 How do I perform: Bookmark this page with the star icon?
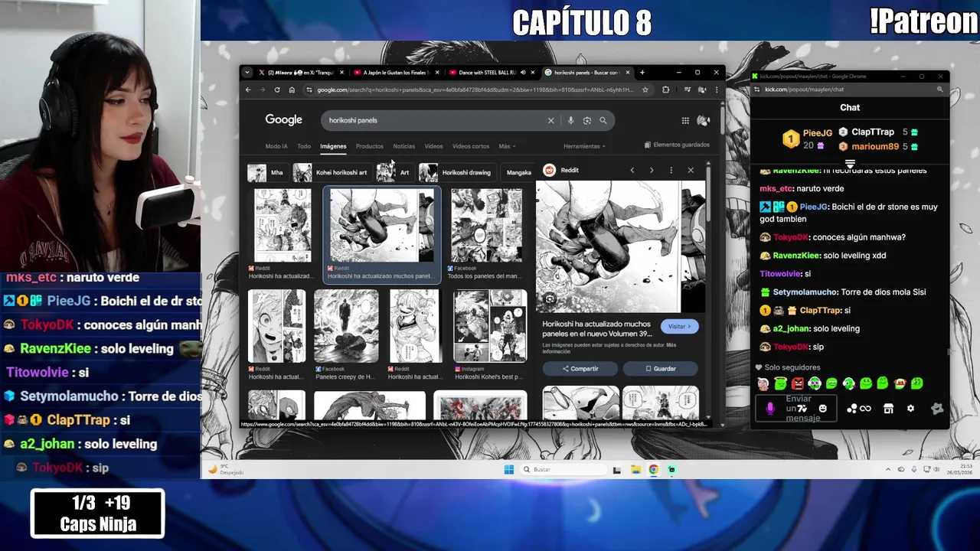(645, 90)
